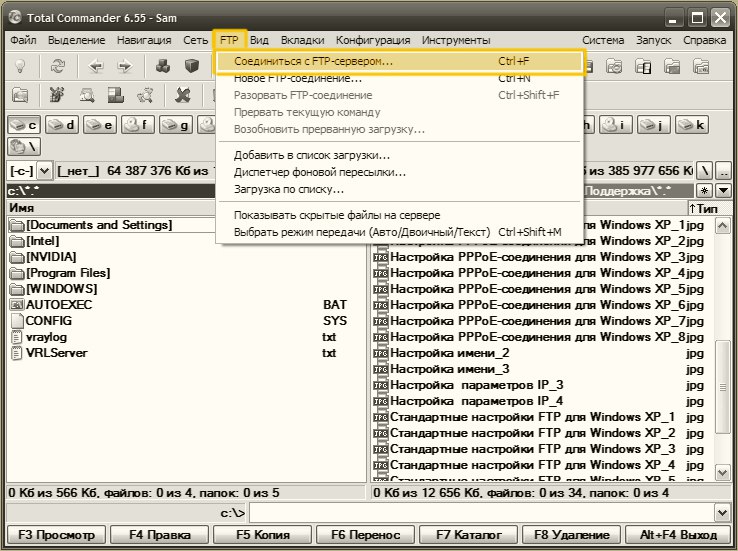Viewport: 738px width, 551px height.
Task: Select the vraylog txt file
Action: tap(186, 337)
